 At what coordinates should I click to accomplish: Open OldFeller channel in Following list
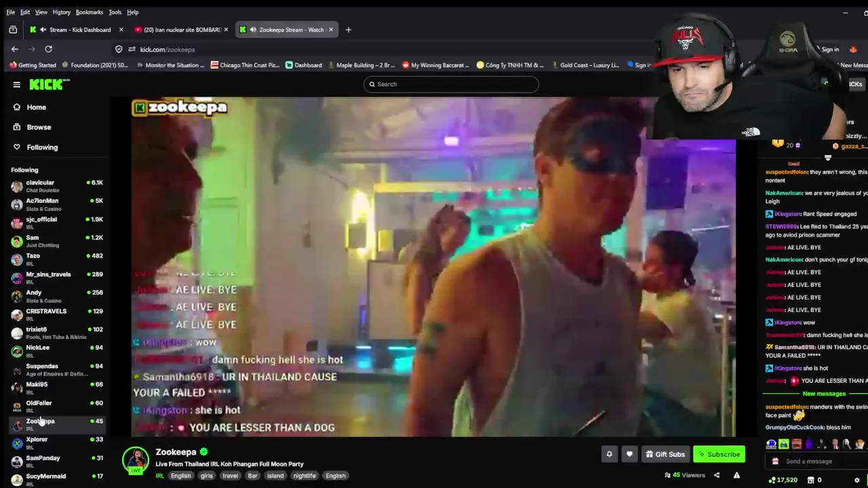point(57,405)
